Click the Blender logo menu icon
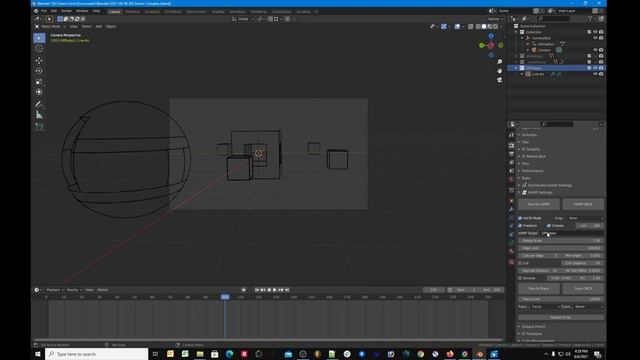Screen dimensions: 640x360 coord(36,11)
